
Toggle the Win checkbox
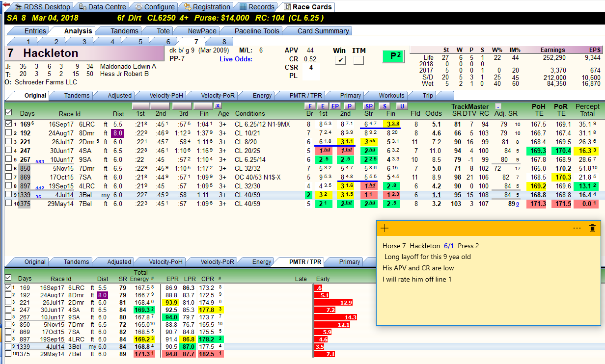click(340, 60)
